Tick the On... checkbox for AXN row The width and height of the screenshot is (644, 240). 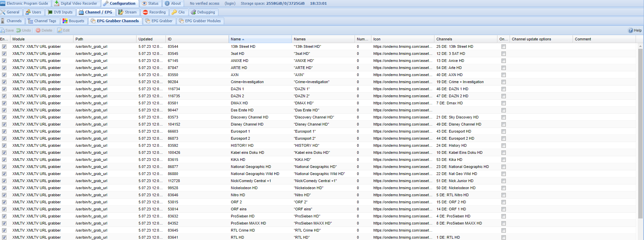(503, 75)
